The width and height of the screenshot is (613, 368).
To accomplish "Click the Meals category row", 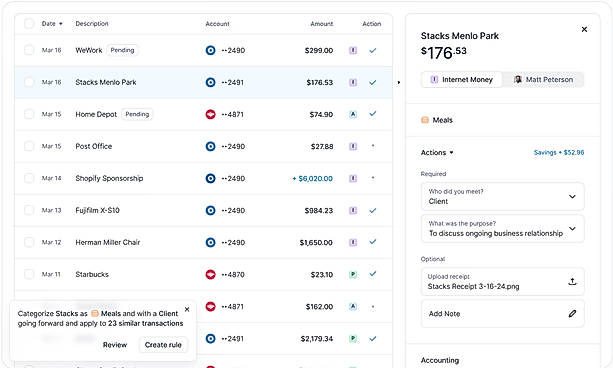I will point(502,120).
